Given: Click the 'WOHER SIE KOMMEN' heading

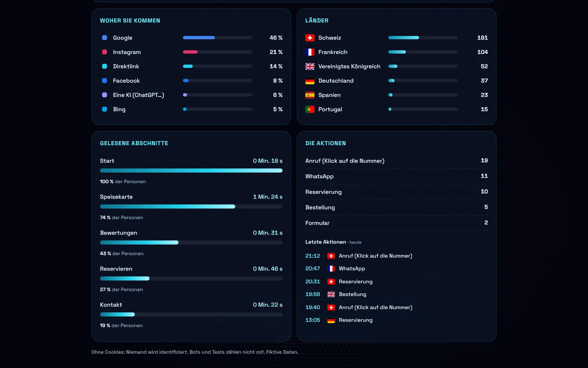Looking at the screenshot, I should pyautogui.click(x=130, y=21).
